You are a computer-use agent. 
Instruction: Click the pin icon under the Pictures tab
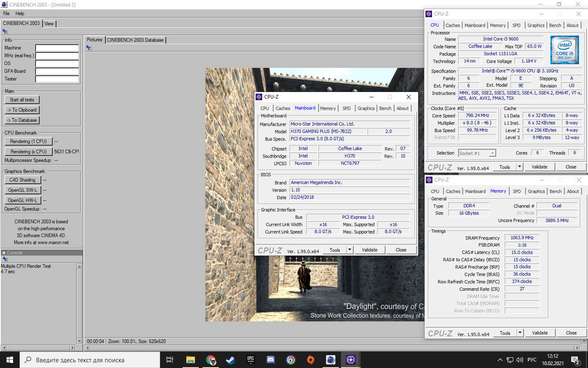pos(89,48)
